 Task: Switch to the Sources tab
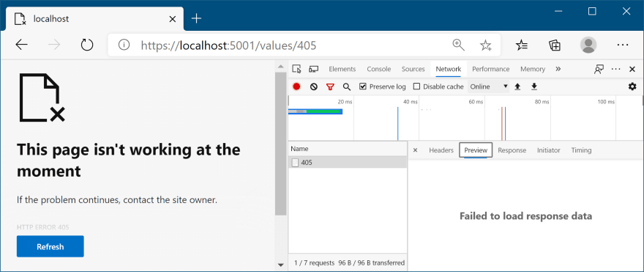click(413, 69)
